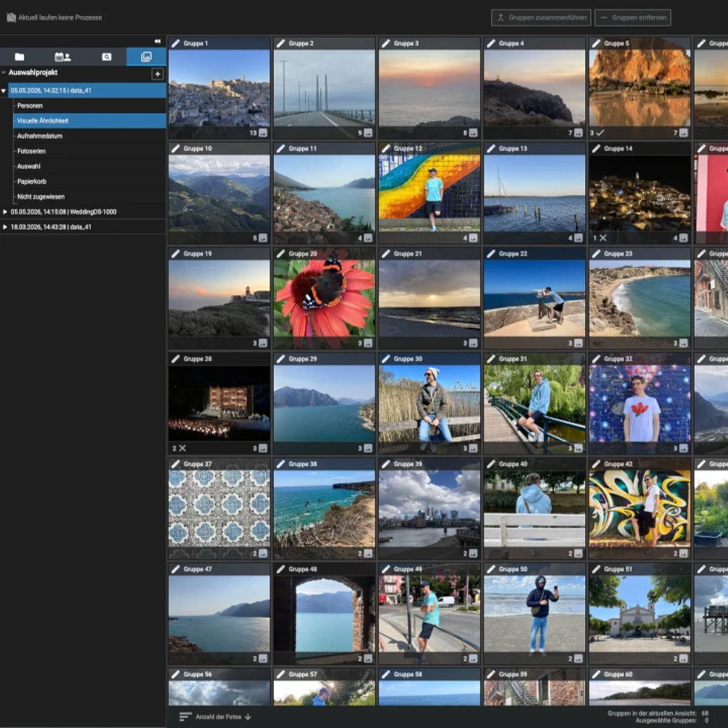The image size is (728, 728).
Task: Select the butterfly thumbnail in Gruppe 20
Action: 325,297
